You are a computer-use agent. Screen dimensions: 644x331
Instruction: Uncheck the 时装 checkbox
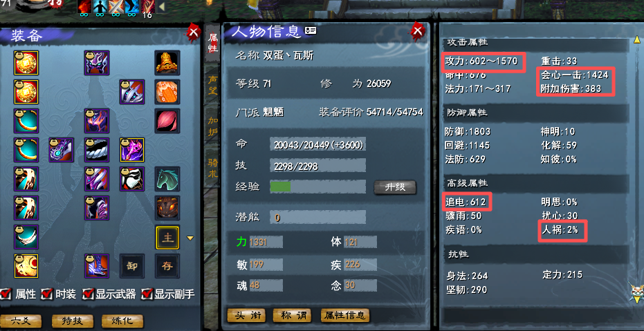pyautogui.click(x=48, y=294)
